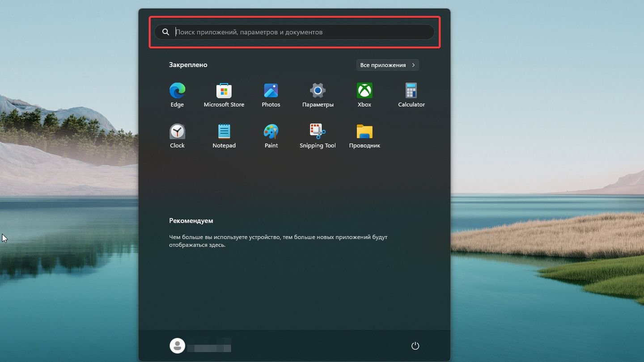
Task: Click the Рекомендуем section heading
Action: [191, 221]
